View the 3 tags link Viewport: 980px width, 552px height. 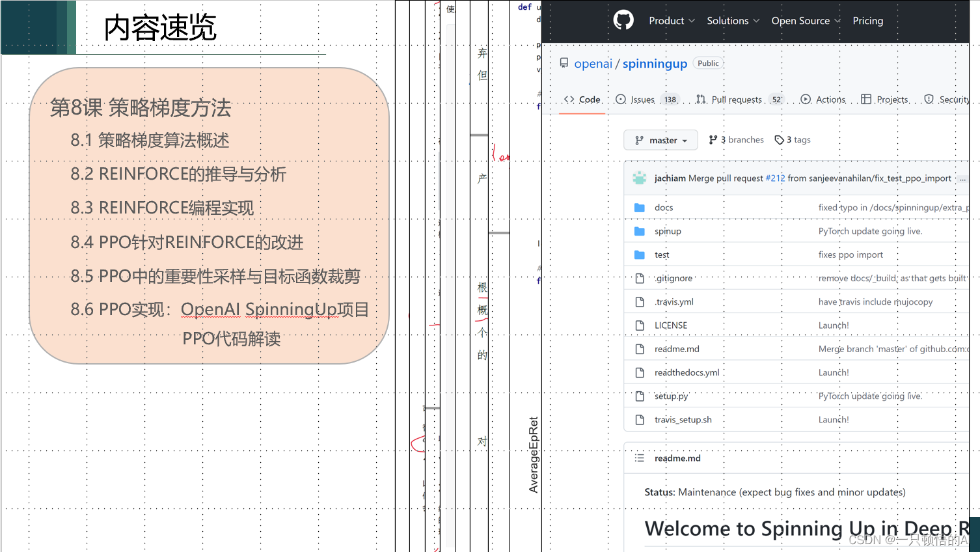click(x=793, y=140)
